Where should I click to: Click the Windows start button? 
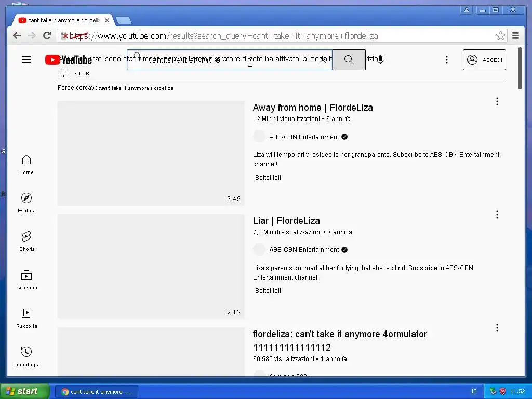coord(24,391)
